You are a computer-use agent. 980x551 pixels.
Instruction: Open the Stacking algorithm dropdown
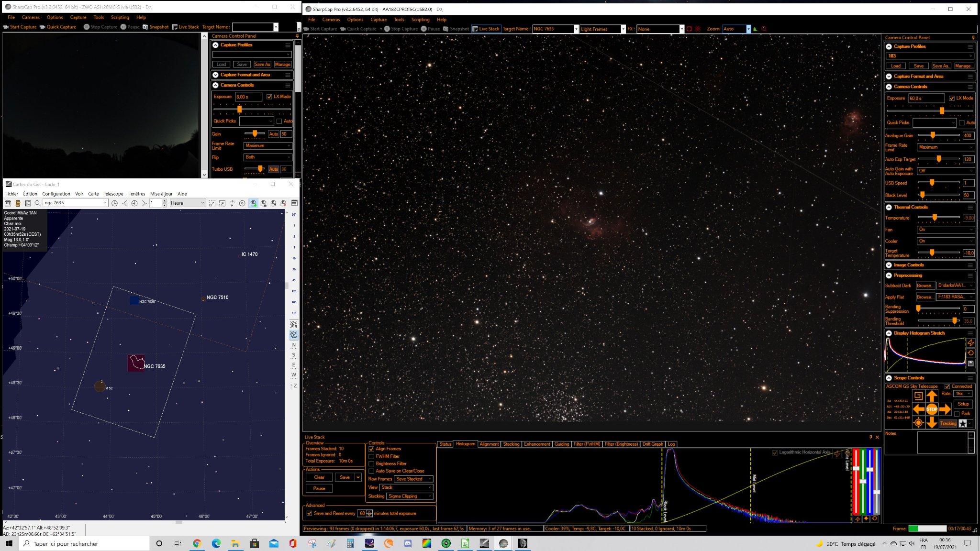(410, 496)
